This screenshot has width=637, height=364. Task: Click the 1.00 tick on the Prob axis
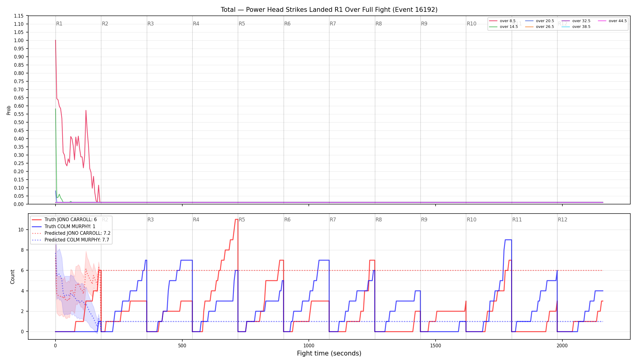[x=19, y=40]
